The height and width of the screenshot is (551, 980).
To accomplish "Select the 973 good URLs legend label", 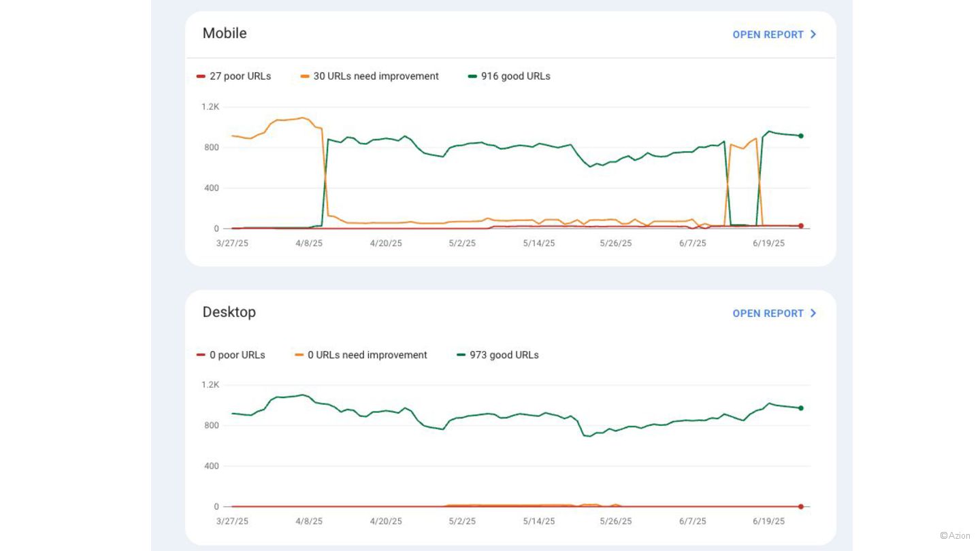I will pyautogui.click(x=504, y=355).
